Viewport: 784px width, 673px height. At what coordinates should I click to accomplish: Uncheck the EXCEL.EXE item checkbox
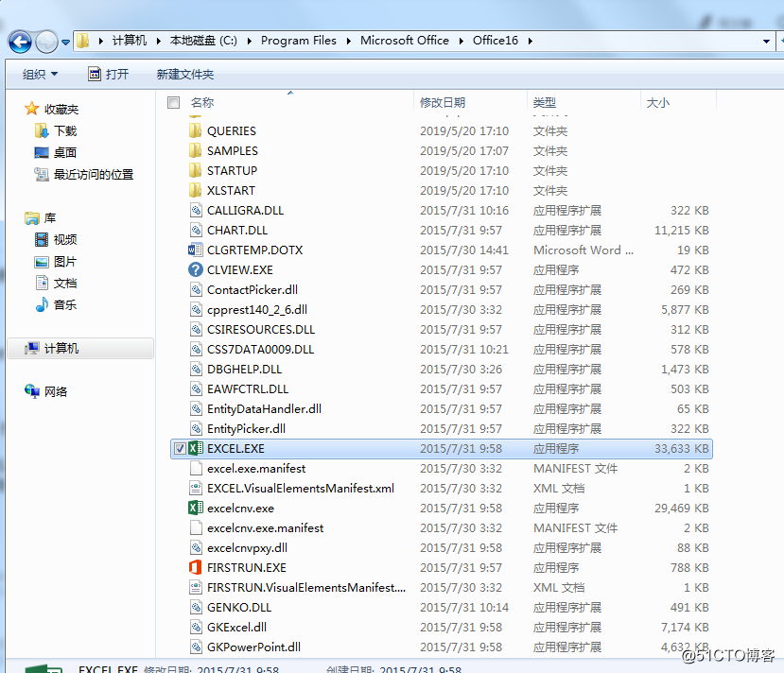tap(180, 449)
